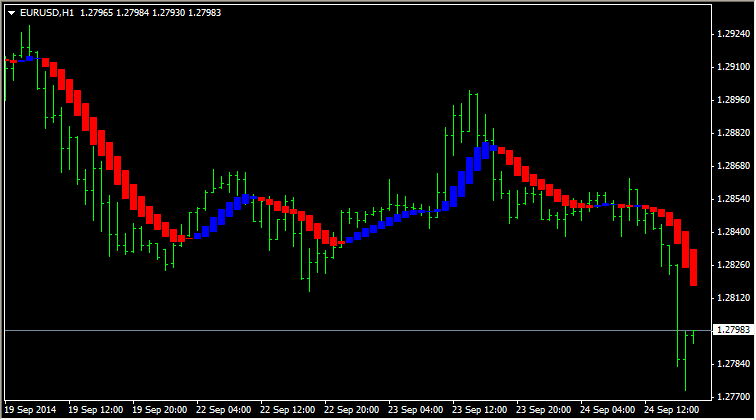Click the 1.28820 price axis label
This screenshot has width=756, height=420.
pyautogui.click(x=733, y=133)
